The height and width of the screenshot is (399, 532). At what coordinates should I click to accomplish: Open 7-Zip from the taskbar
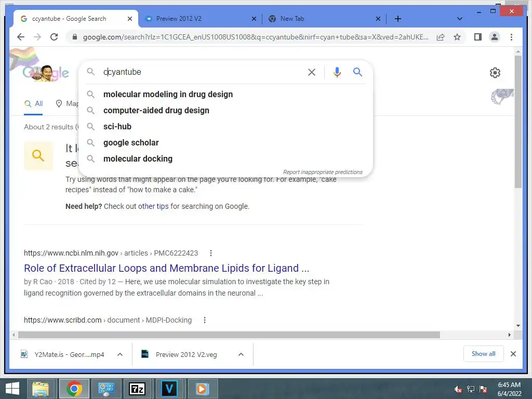138,389
